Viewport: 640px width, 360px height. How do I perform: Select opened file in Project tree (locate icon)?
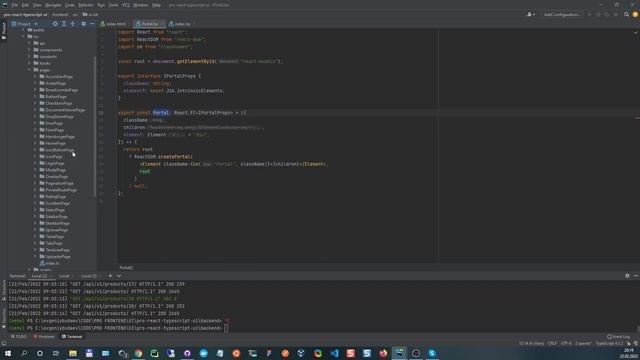point(55,24)
